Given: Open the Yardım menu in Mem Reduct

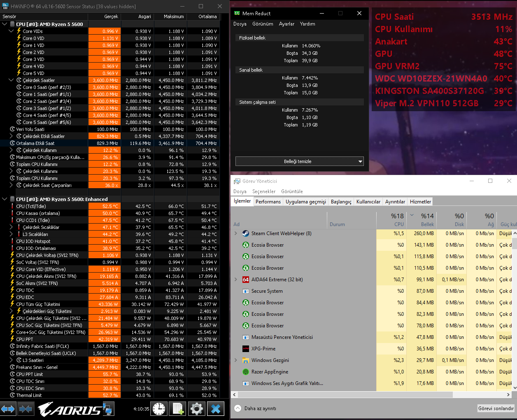Looking at the screenshot, I should pyautogui.click(x=307, y=24).
